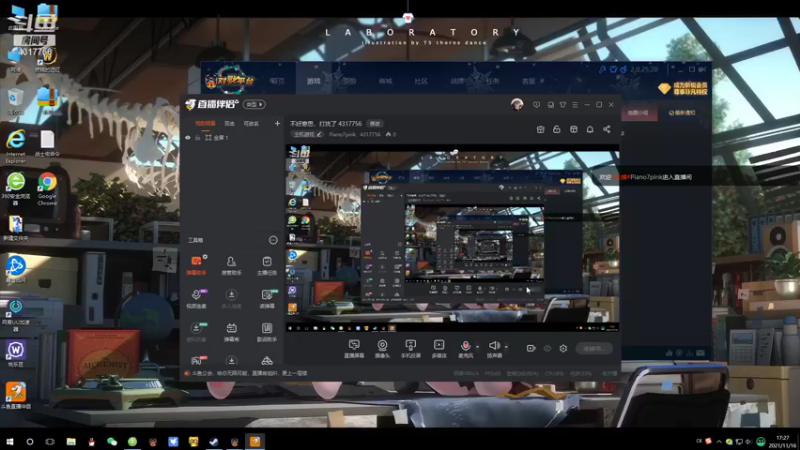Open the message feedback icon in title bar

pos(536,105)
